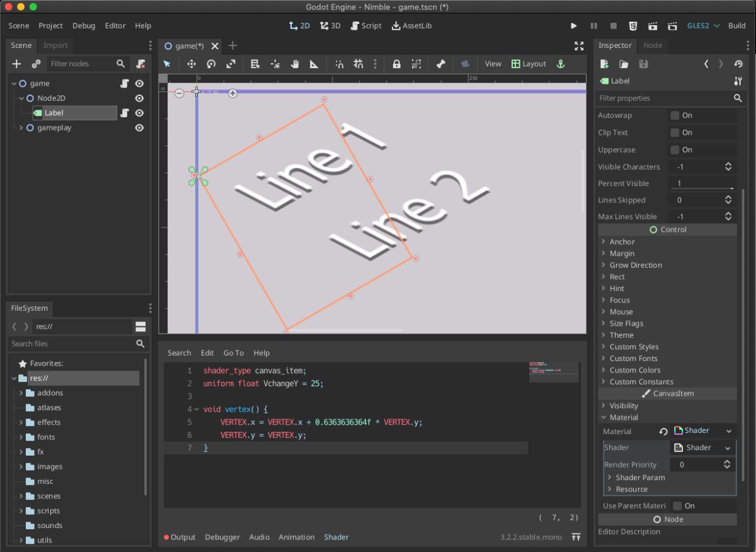This screenshot has width=756, height=552.
Task: Enable the Autowrap checkbox
Action: point(675,115)
